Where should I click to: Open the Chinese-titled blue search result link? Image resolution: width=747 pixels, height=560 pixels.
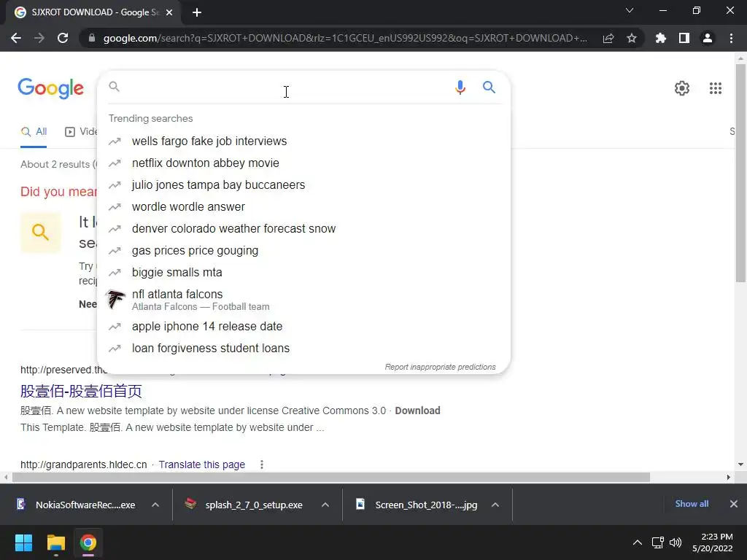(x=81, y=391)
